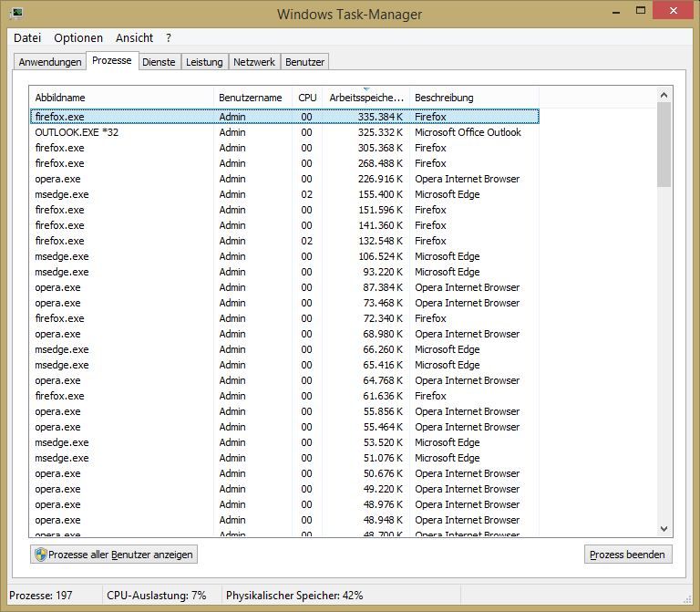
Task: Open the Leistung tab
Action: pyautogui.click(x=204, y=62)
